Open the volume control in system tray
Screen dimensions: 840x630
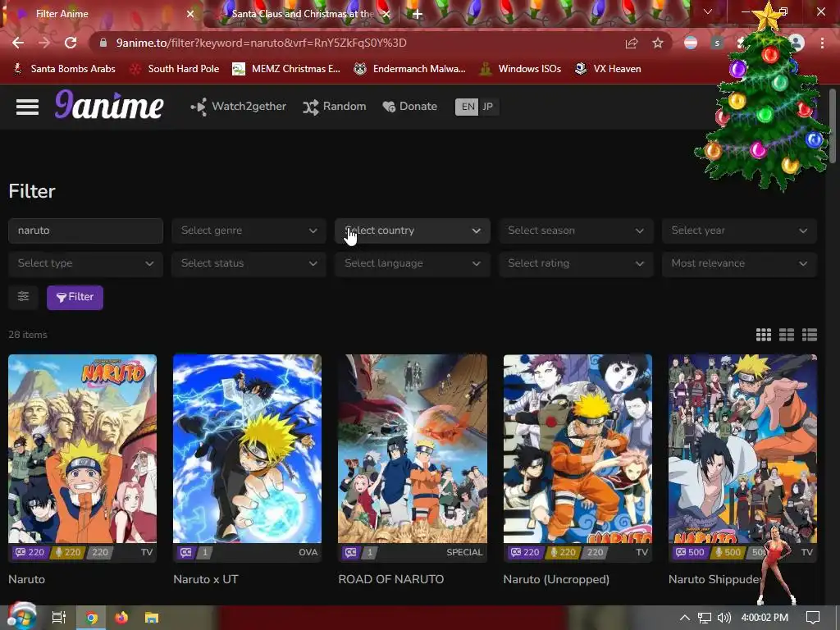724,618
